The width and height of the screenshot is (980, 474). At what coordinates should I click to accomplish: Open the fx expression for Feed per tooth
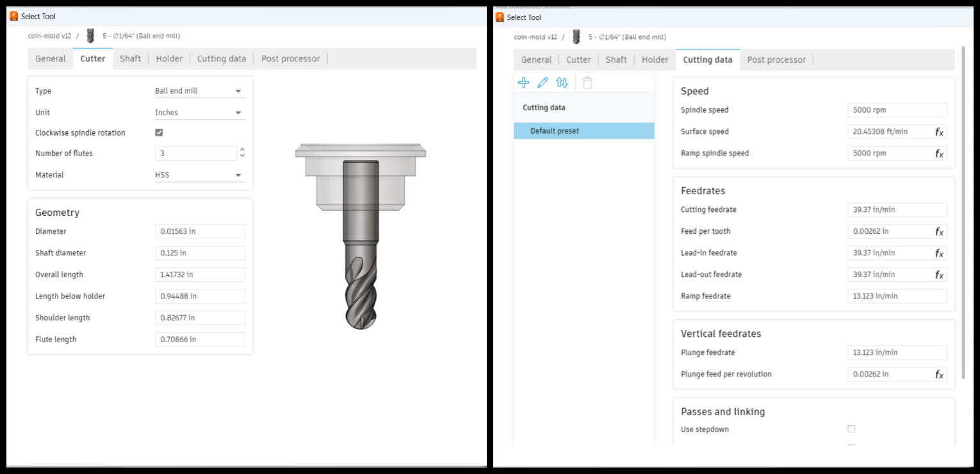coord(939,232)
